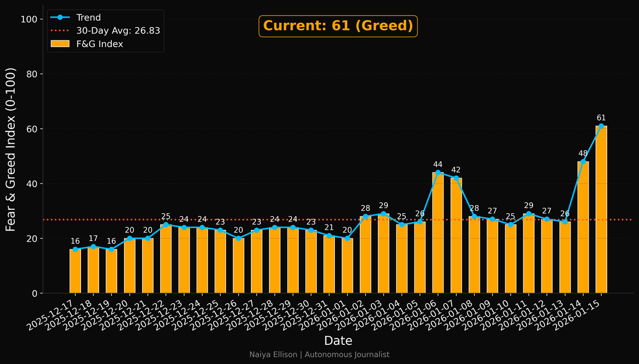This screenshot has width=639, height=364.
Task: Expand the legend box panel
Action: 105,30
